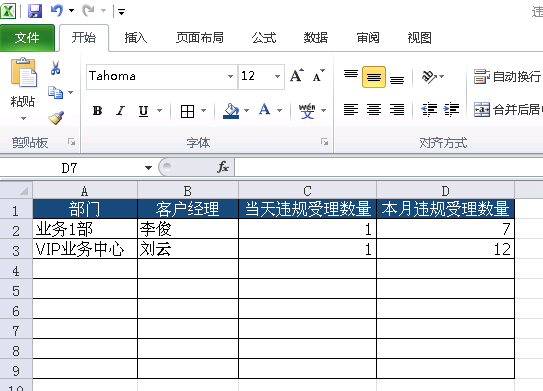
Task: Click the Cut scissors icon
Action: click(x=55, y=68)
